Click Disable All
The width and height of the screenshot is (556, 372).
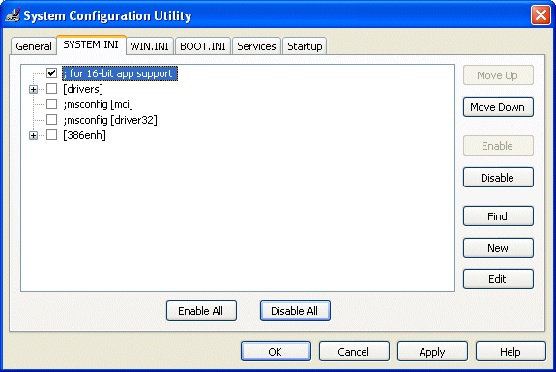click(295, 311)
